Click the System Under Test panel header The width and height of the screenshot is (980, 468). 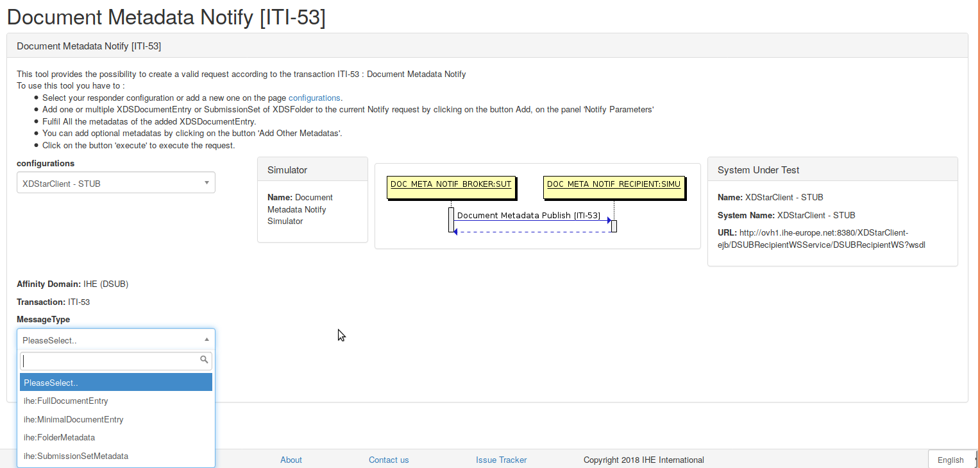[x=832, y=170]
